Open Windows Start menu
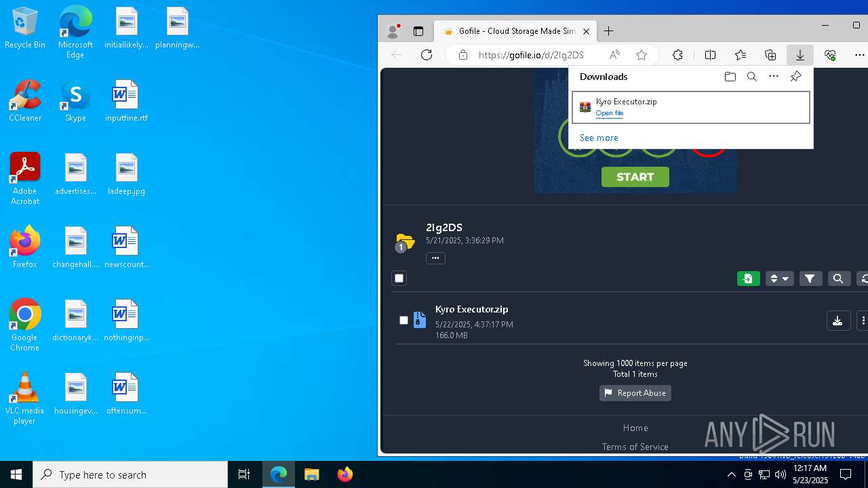This screenshot has width=868, height=488. [16, 474]
